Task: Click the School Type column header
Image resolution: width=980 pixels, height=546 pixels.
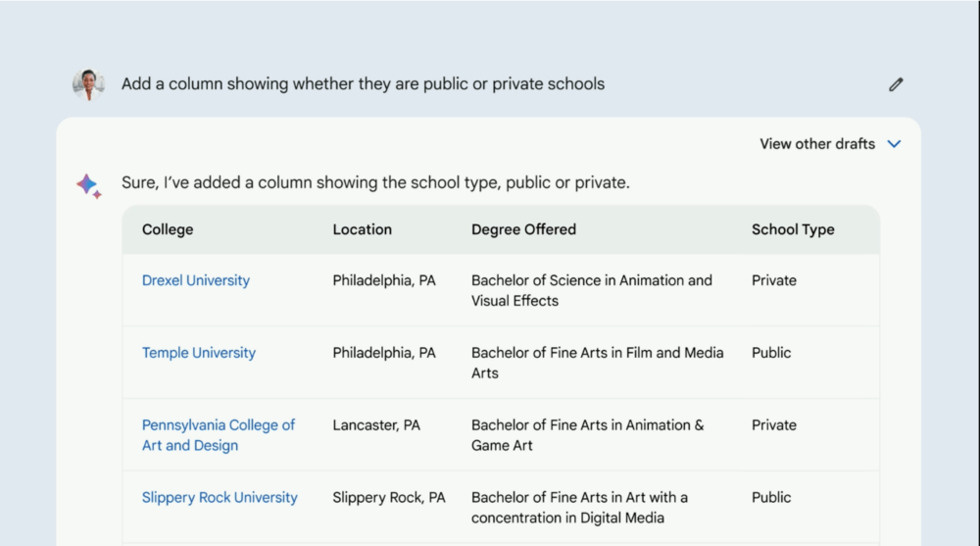Action: 793,229
